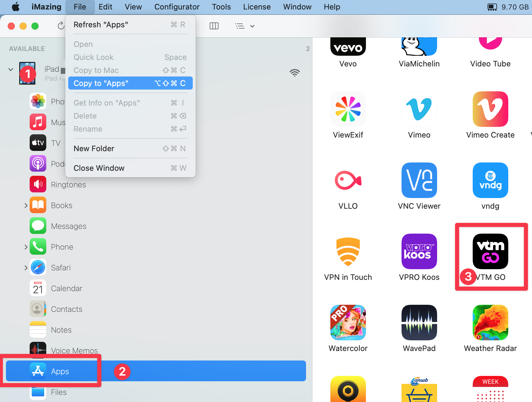
Task: Open the Tools menu
Action: 221,7
